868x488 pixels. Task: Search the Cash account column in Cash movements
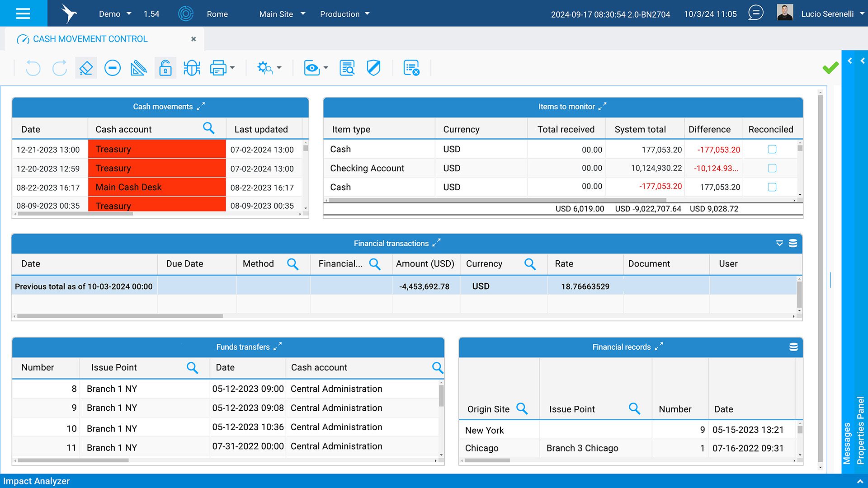click(208, 128)
